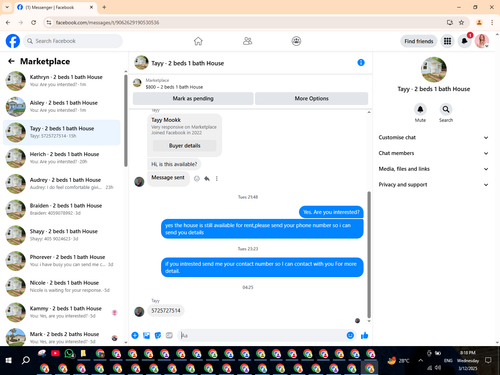The height and width of the screenshot is (375, 500).
Task: Go to the Home feed icon
Action: click(x=198, y=41)
